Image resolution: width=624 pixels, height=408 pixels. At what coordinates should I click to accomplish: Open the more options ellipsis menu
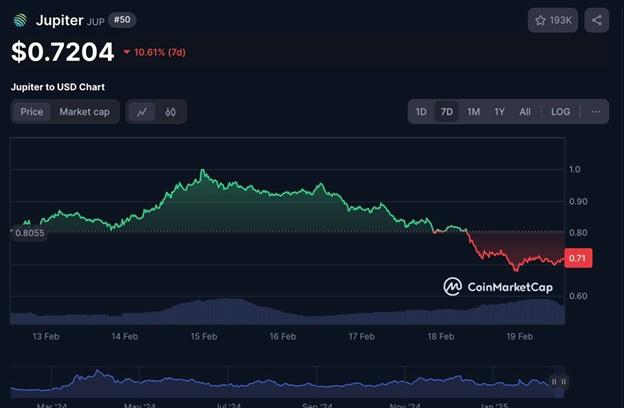(596, 112)
